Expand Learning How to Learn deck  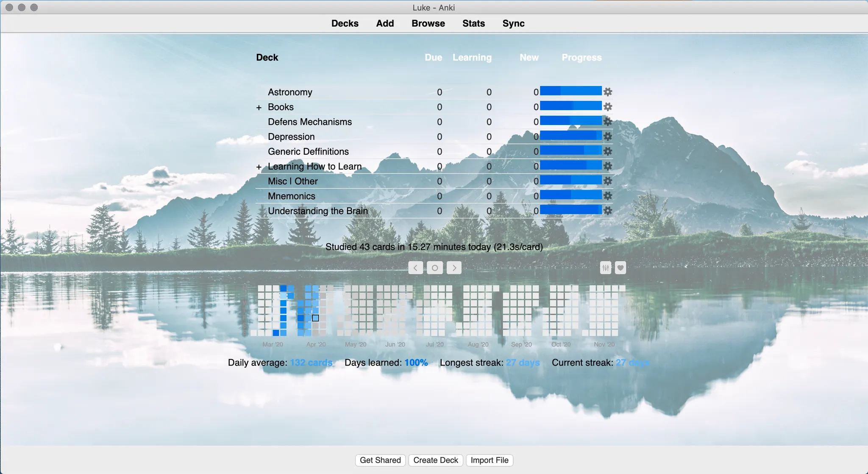tap(259, 167)
